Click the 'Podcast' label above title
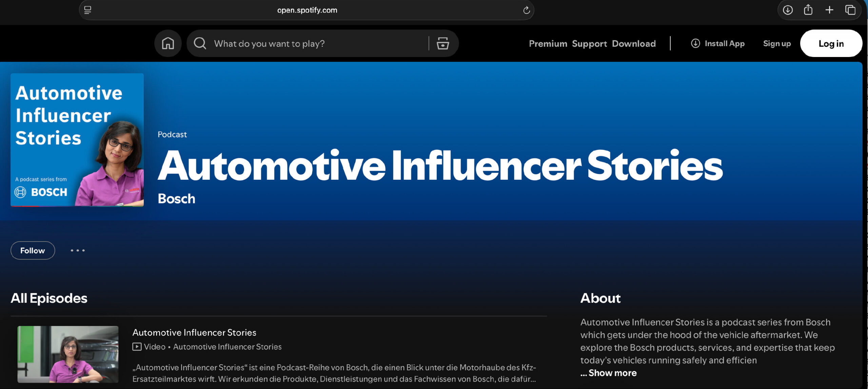The height and width of the screenshot is (389, 868). [x=172, y=135]
